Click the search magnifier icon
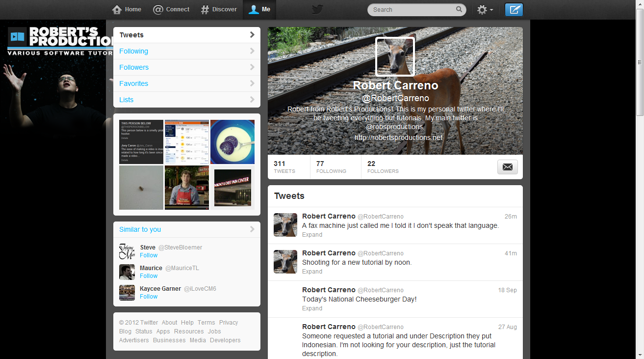644x359 pixels. (x=459, y=9)
